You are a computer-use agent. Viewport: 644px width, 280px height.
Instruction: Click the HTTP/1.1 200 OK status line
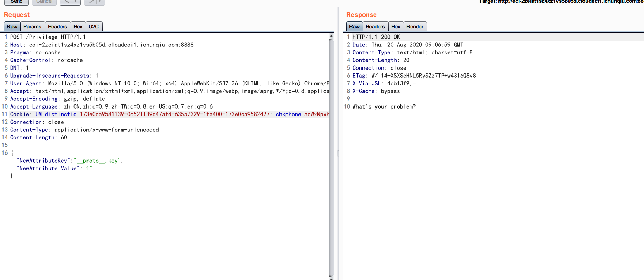(x=376, y=37)
